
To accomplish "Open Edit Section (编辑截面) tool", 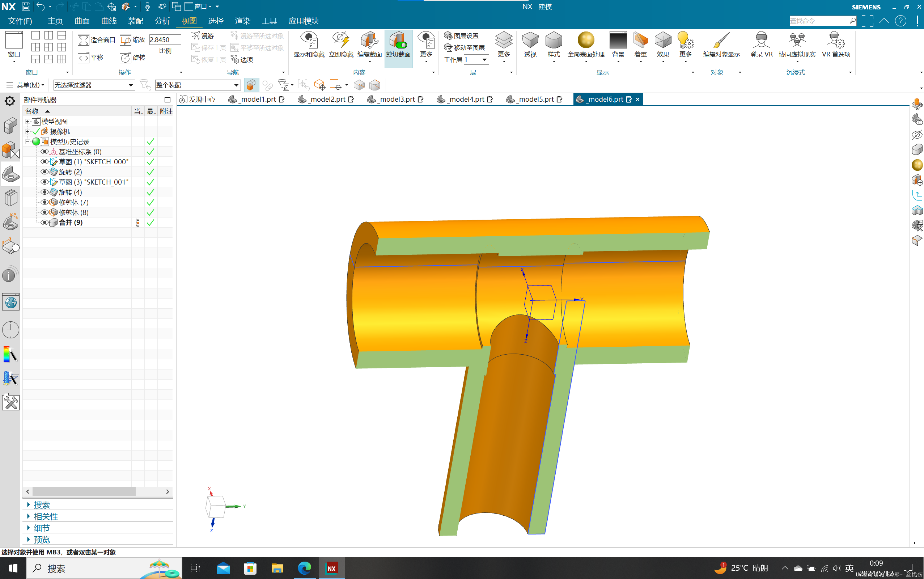I will 369,45.
